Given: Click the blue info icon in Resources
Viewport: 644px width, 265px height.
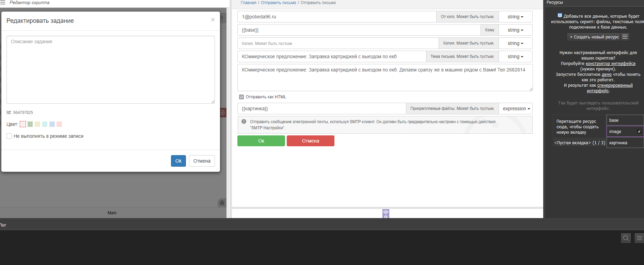Looking at the screenshot, I should (560, 16).
